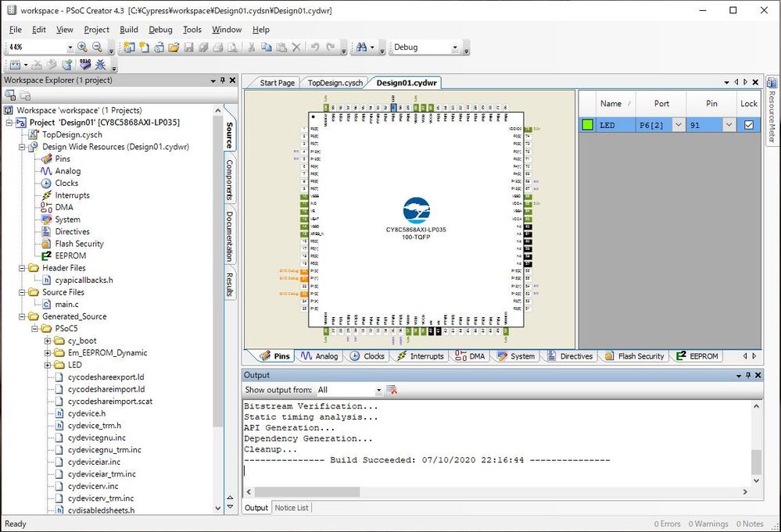Screen dimensions: 781x532
Task: Open the Port dropdown showing P6[2]
Action: click(679, 124)
